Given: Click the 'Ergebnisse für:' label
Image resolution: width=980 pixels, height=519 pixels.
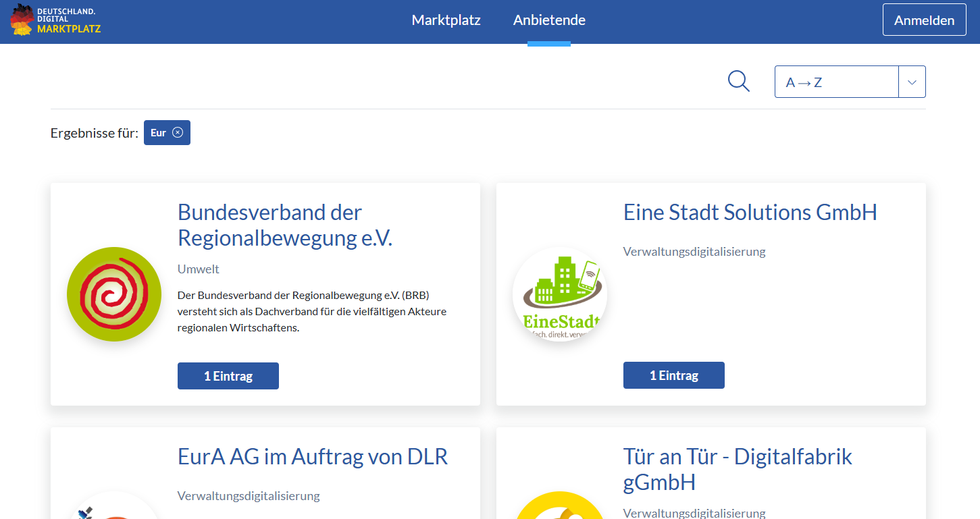Looking at the screenshot, I should point(95,133).
